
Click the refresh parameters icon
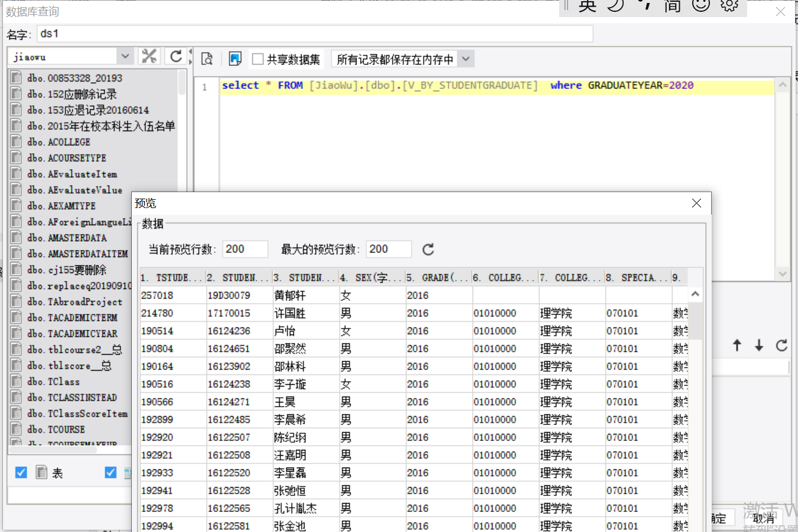click(781, 345)
